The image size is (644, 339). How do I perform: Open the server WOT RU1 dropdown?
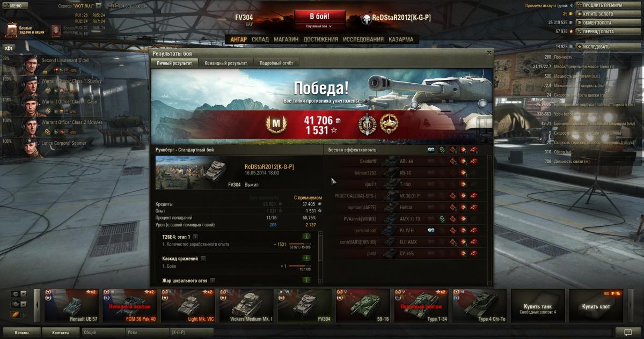(x=79, y=5)
